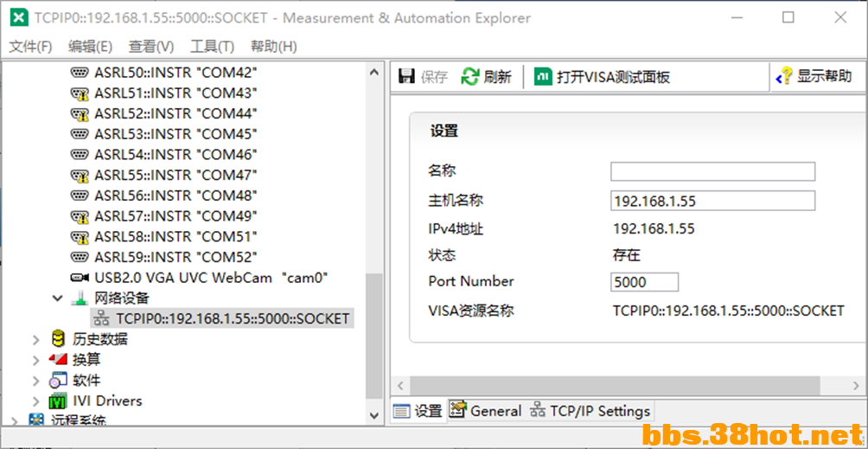
Task: Click the NI VISA test panel icon
Action: pos(543,76)
